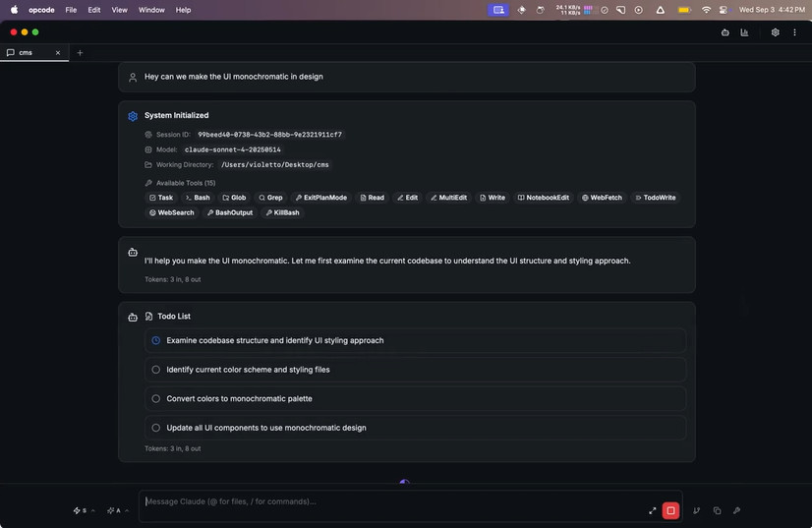Screen dimensions: 812x528
Task: Click the Available Tools (15) label
Action: (186, 183)
